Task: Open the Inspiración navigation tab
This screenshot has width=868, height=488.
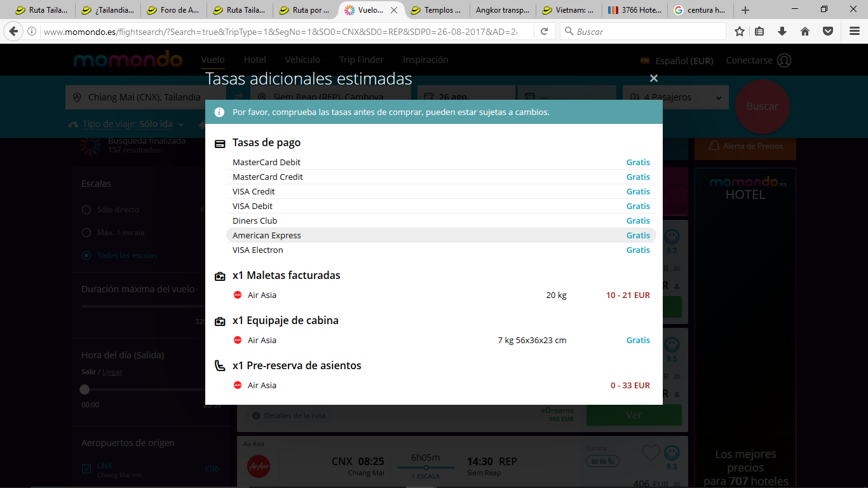Action: (x=426, y=60)
